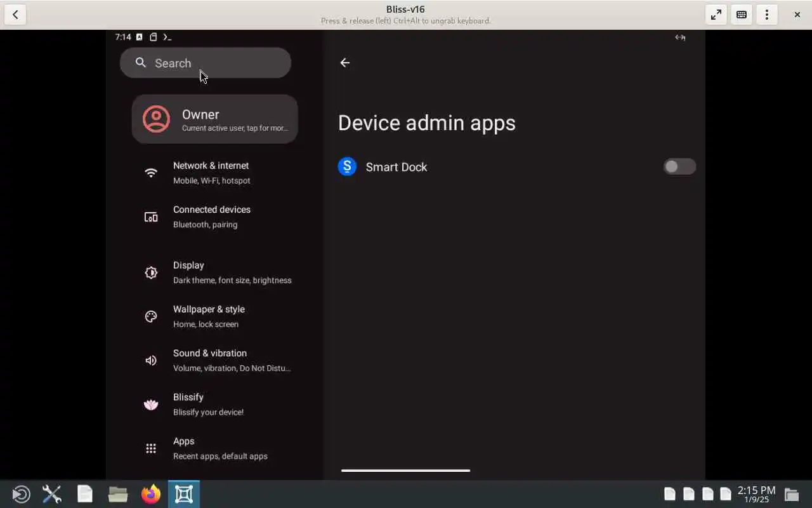Open the text document icon in the taskbar
The height and width of the screenshot is (508, 812).
pyautogui.click(x=85, y=494)
